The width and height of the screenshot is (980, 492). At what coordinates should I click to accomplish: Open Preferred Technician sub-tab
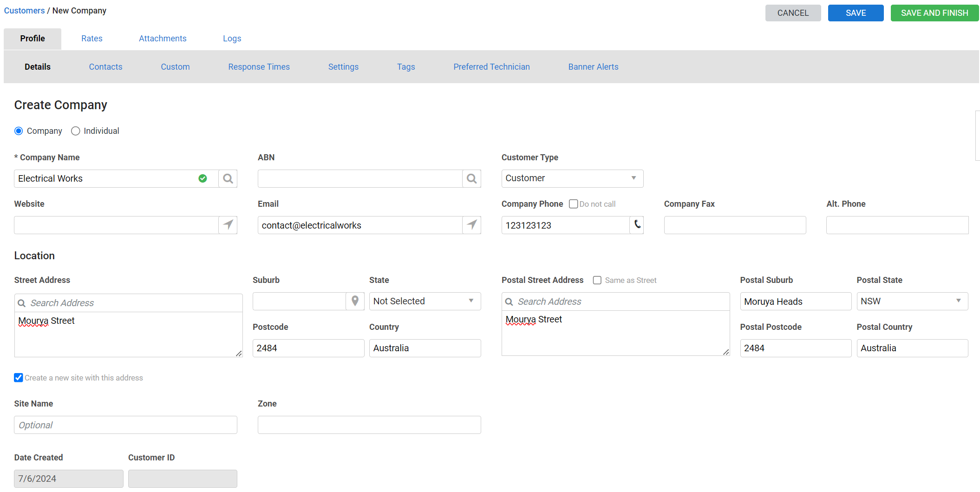491,67
